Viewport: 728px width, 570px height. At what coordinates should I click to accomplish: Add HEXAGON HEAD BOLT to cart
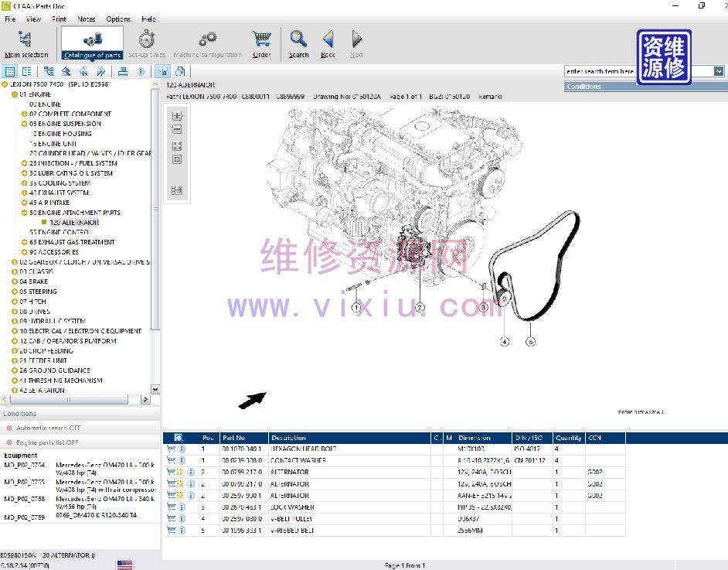pos(171,449)
